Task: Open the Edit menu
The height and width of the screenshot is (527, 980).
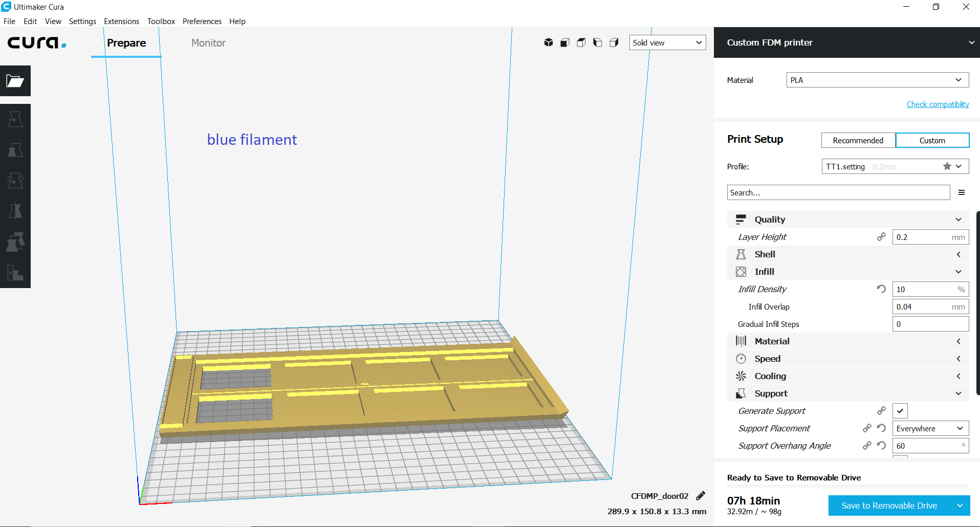Action: click(x=30, y=21)
